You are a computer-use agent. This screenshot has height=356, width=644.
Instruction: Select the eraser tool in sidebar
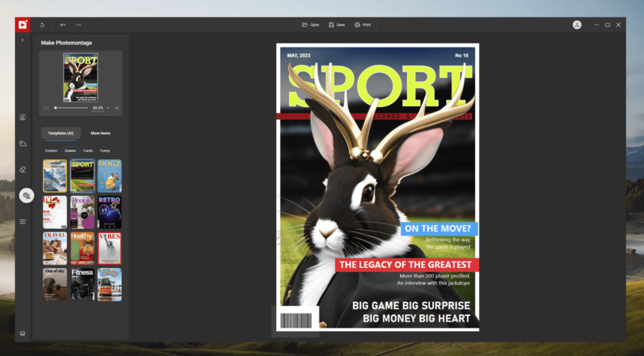coord(22,169)
